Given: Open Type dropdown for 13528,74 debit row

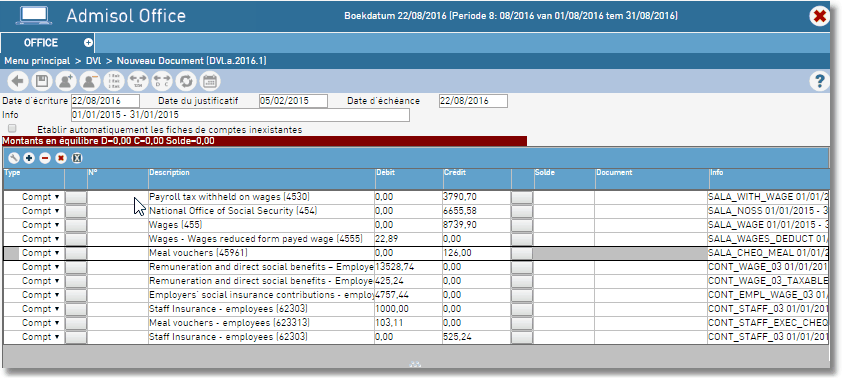Looking at the screenshot, I should coord(40,267).
